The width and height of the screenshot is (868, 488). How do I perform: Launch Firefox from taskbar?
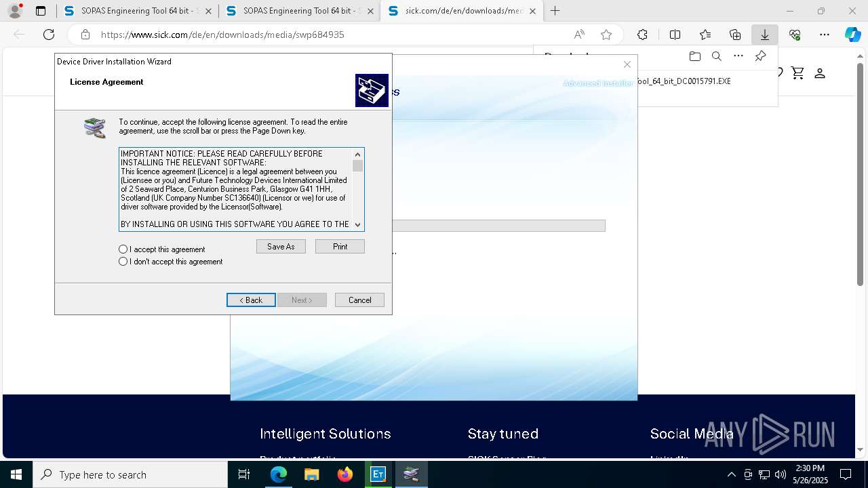click(345, 474)
